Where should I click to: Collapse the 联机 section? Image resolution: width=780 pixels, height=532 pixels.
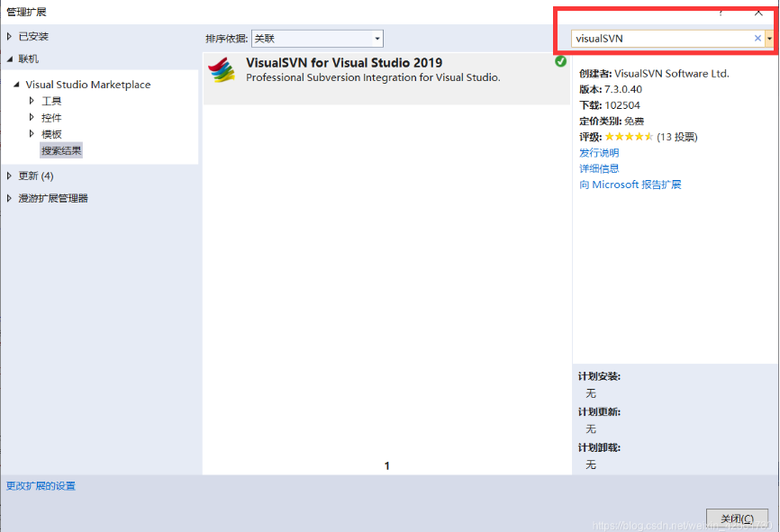(11, 59)
